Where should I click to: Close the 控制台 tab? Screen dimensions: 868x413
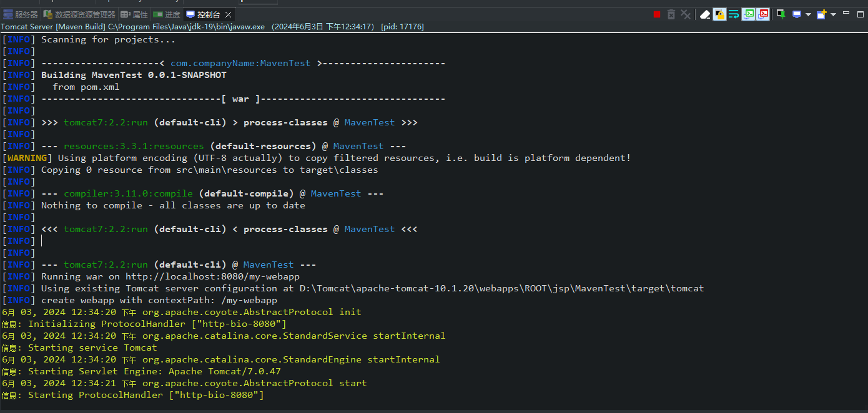pos(228,14)
